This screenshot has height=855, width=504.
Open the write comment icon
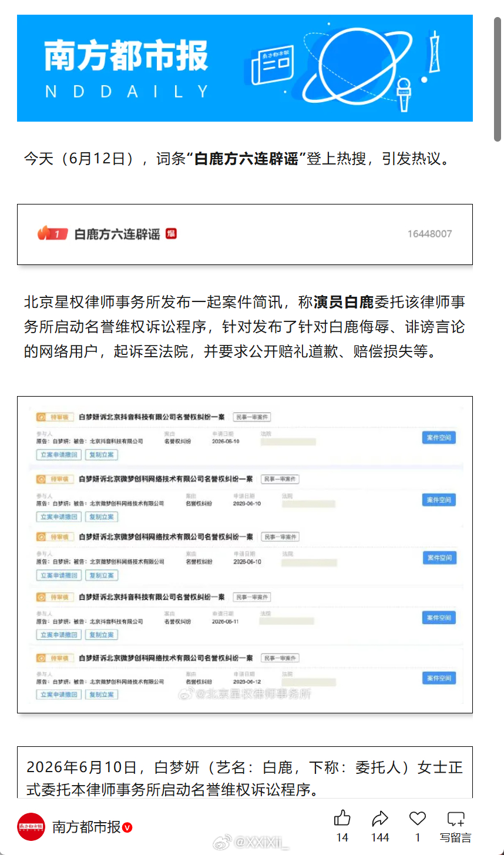pyautogui.click(x=456, y=819)
